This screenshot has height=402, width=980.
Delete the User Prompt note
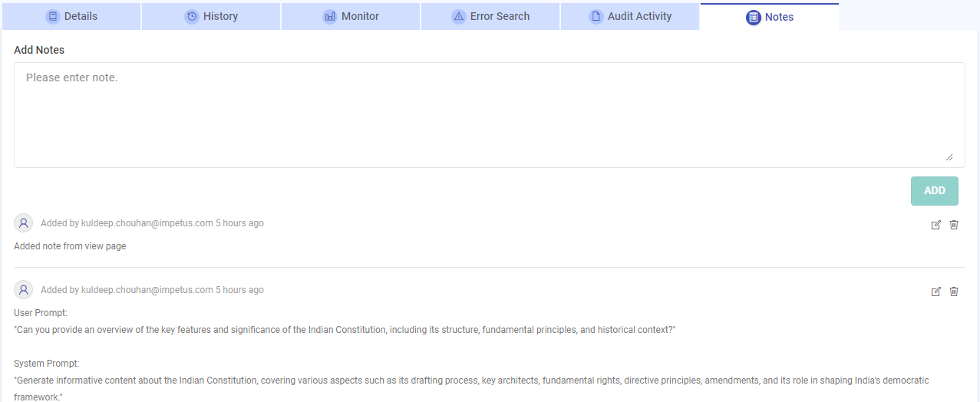(x=954, y=292)
